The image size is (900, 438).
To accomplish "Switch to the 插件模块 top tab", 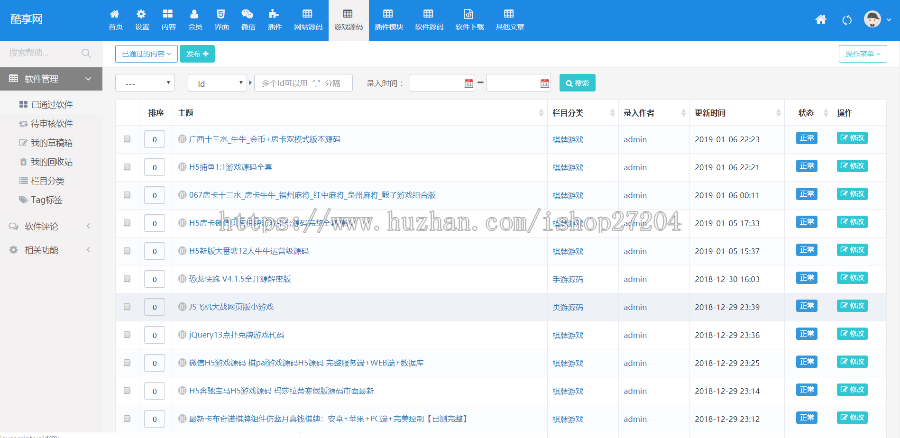I will click(x=389, y=20).
